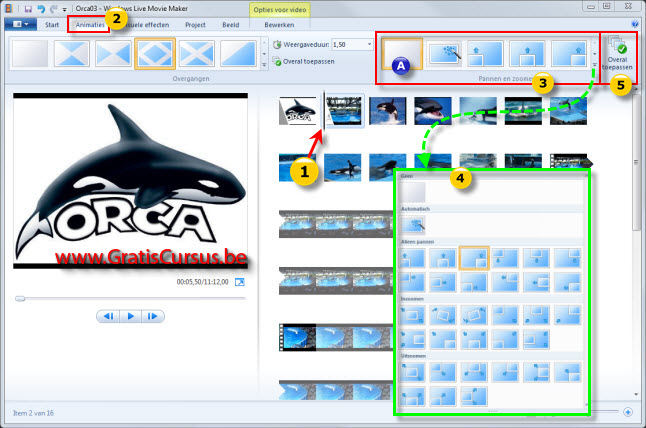Image resolution: width=646 pixels, height=428 pixels.
Task: Switch to the Start ribbon tab
Action: coord(52,25)
